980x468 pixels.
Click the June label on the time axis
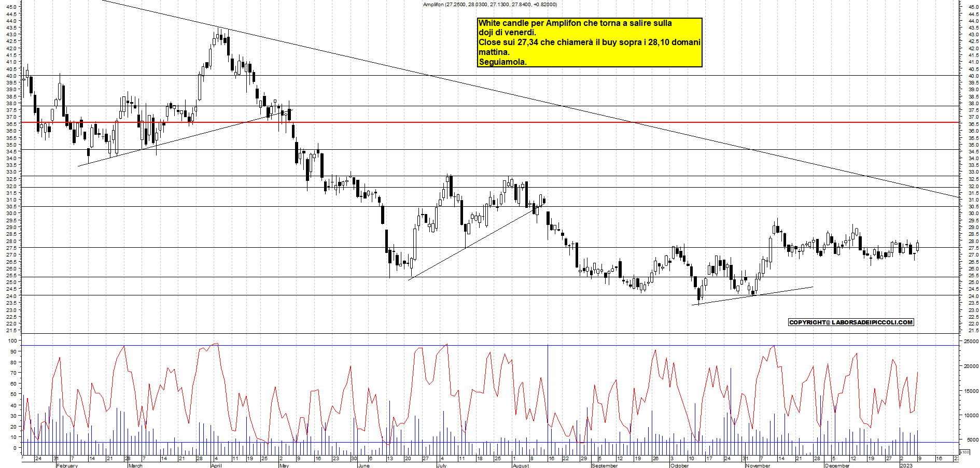tap(364, 465)
